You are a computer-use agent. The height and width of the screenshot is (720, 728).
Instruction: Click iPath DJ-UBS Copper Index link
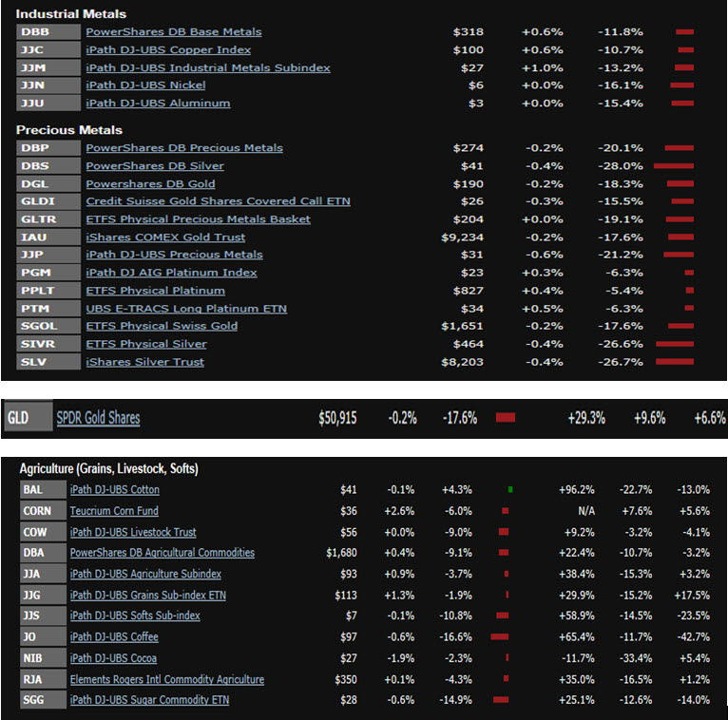(x=168, y=49)
